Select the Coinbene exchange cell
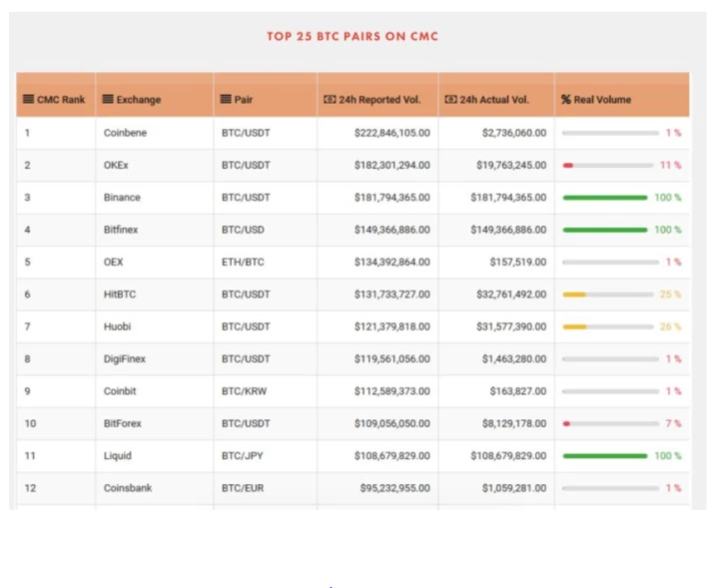 pyautogui.click(x=155, y=133)
